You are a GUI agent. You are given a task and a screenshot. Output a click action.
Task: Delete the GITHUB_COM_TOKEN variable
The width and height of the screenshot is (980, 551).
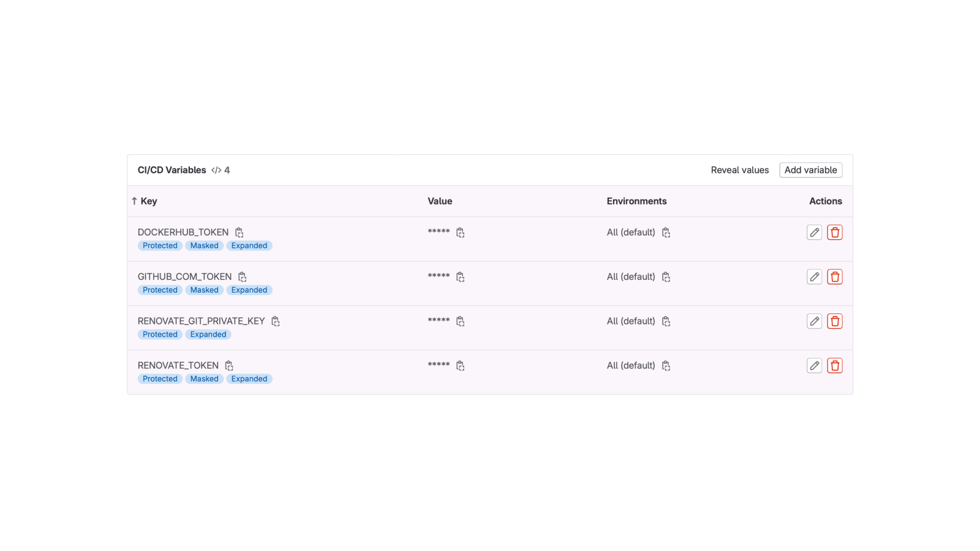tap(835, 277)
